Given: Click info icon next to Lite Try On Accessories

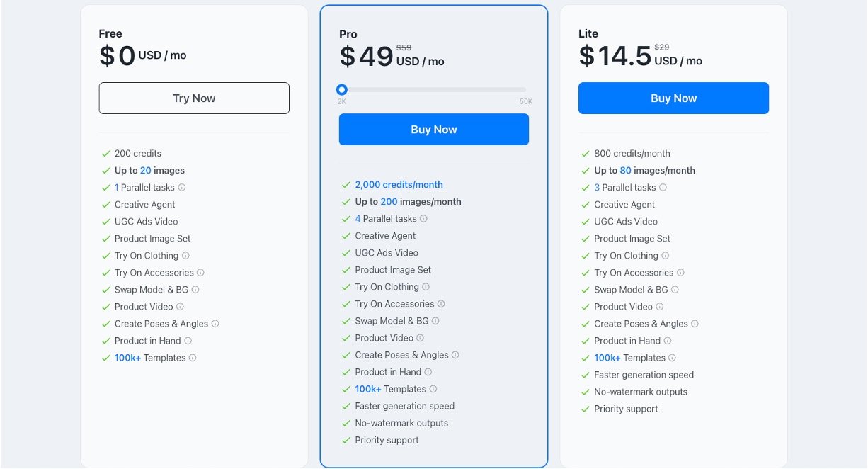Looking at the screenshot, I should [x=680, y=273].
